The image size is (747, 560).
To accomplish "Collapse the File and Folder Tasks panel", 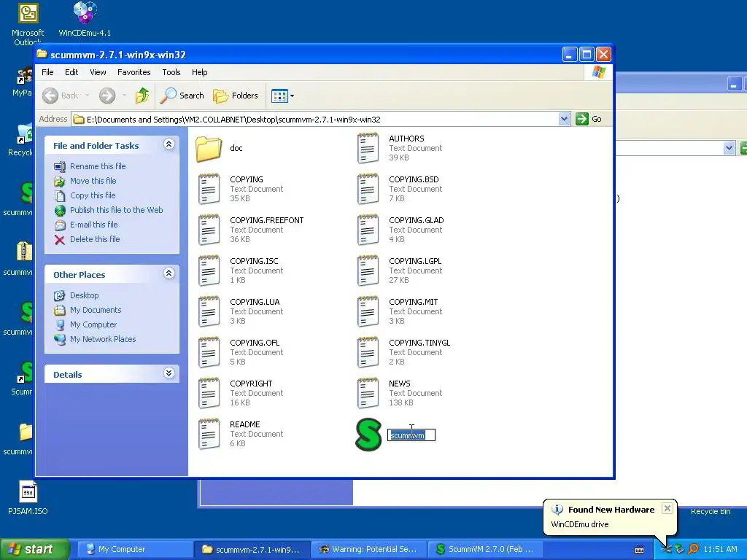I will point(169,144).
